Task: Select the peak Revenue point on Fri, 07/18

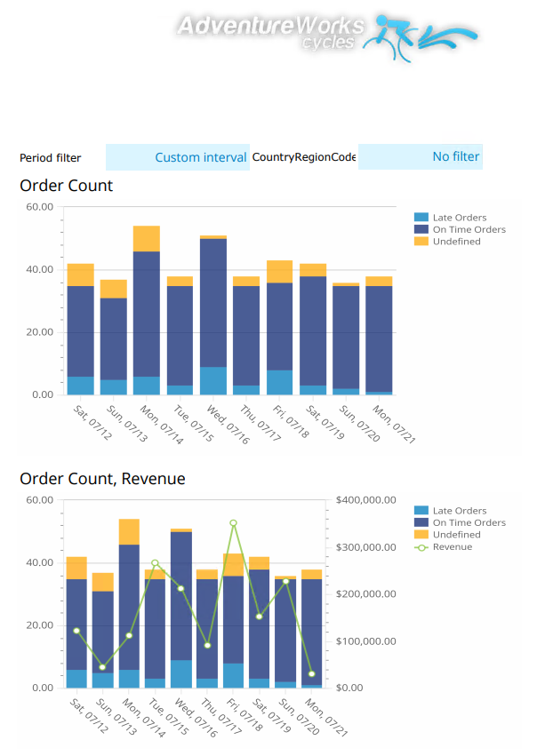Action: 233,523
